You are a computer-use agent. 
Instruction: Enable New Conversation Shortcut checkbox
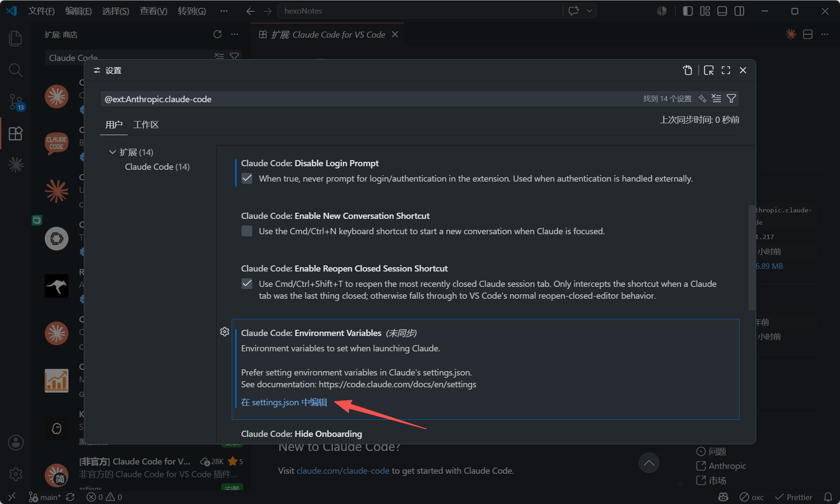247,231
